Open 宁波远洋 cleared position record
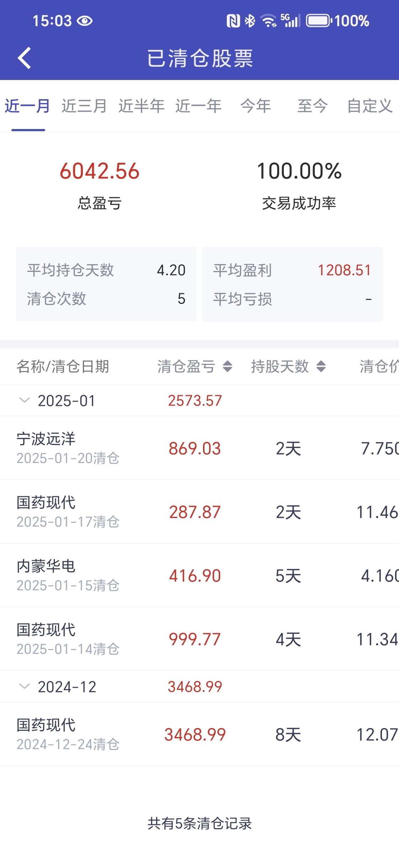Viewport: 399px width, 868px height. click(x=199, y=448)
